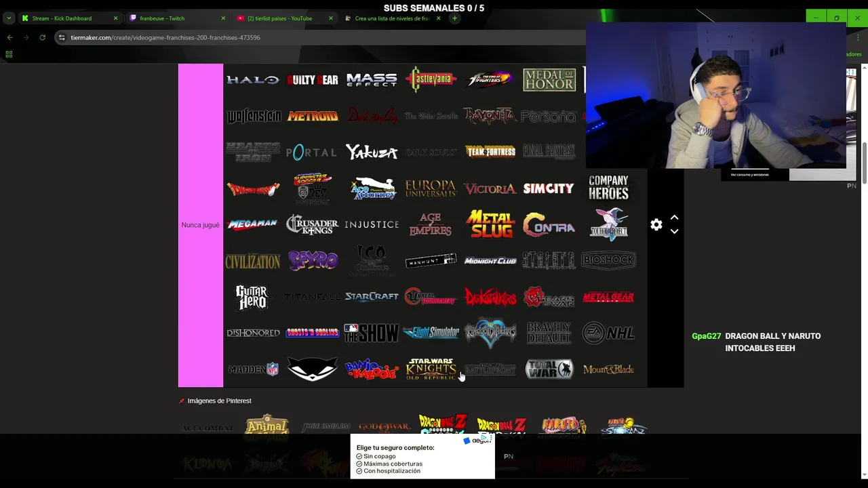Screen dimensions: 868x488
Task: Close the franbeuve Twitch tab
Action: tap(223, 18)
